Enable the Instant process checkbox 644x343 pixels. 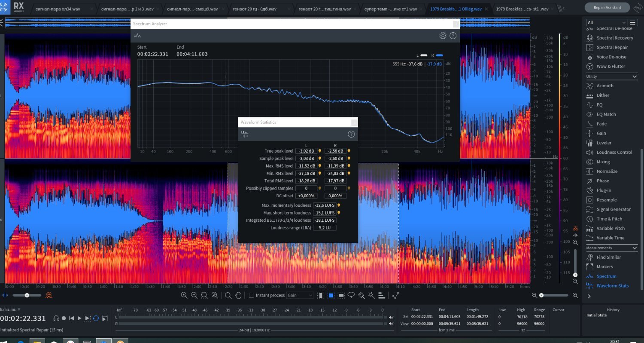click(252, 295)
